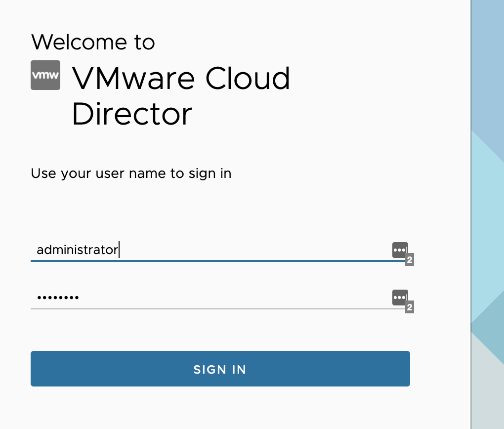Click the 'VMware Cloud' title line
Image resolution: width=504 pixels, height=429 pixels.
click(181, 78)
